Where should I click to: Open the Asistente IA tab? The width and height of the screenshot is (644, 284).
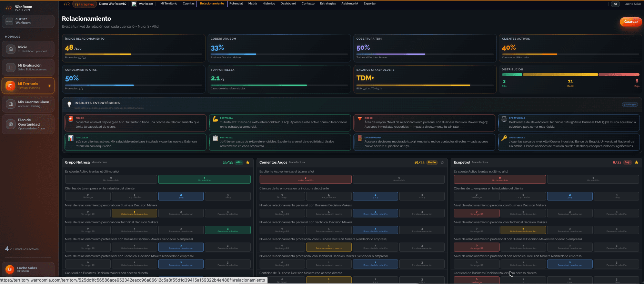point(350,3)
